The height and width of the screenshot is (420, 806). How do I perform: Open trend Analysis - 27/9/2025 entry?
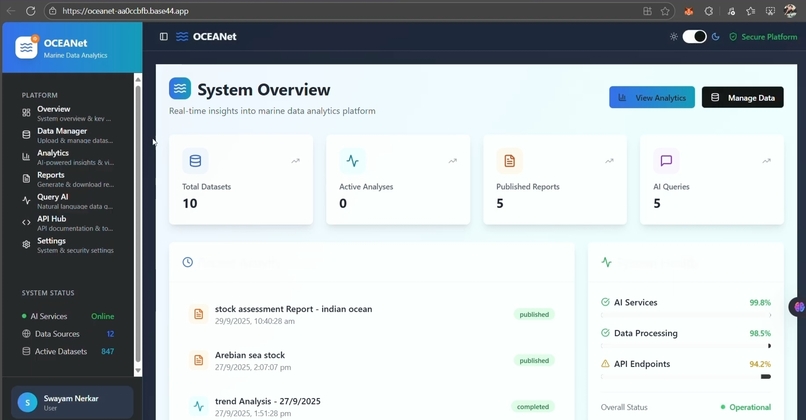[267, 401]
